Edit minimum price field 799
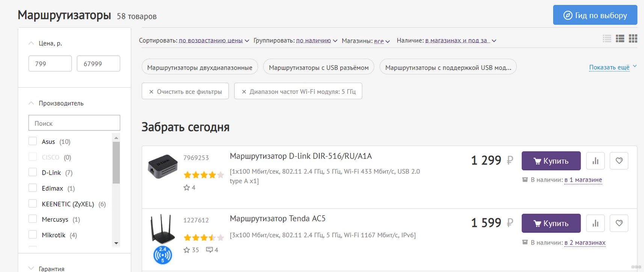 (x=50, y=63)
